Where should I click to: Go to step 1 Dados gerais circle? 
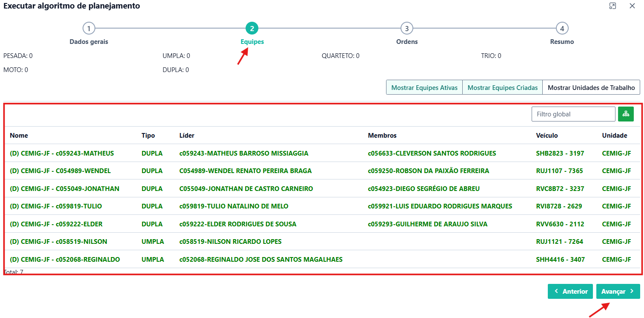click(x=89, y=29)
